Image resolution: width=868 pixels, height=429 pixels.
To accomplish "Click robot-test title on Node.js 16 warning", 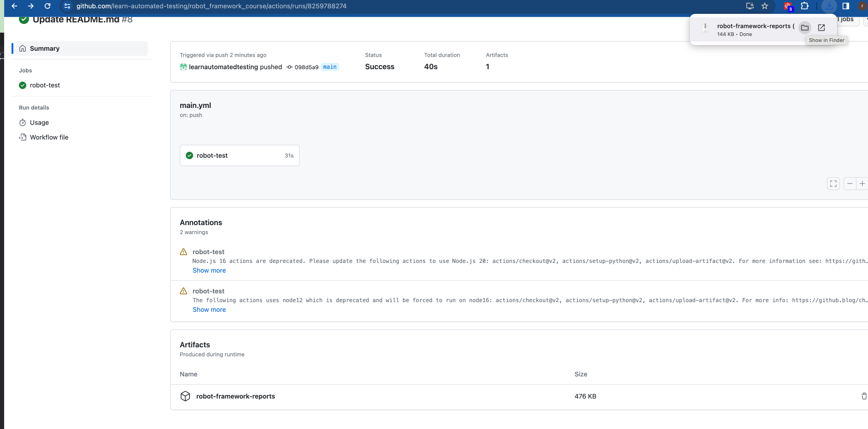I will [208, 252].
